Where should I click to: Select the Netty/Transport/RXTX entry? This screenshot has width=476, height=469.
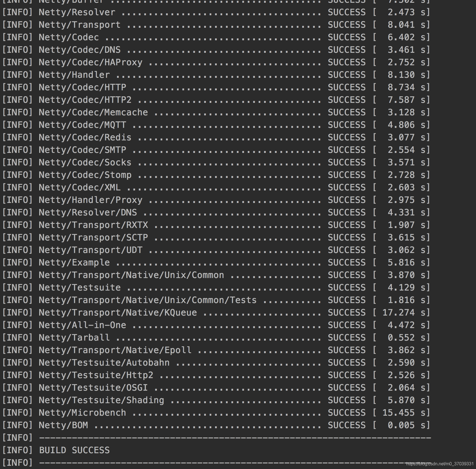(216, 225)
